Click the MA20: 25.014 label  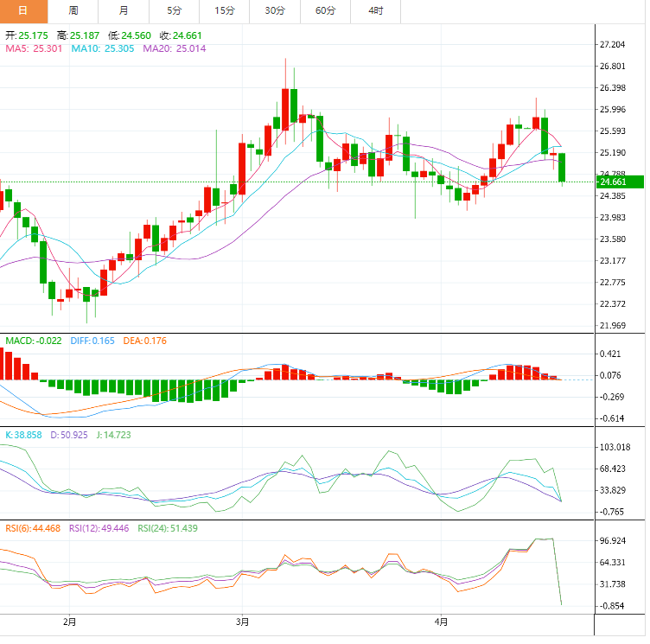coord(175,48)
